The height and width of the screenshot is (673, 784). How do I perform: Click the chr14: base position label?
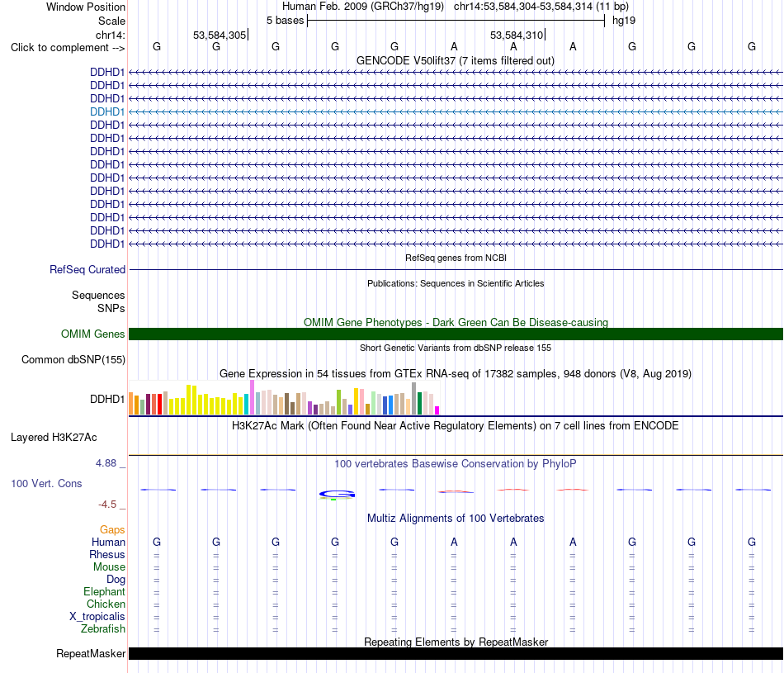110,35
